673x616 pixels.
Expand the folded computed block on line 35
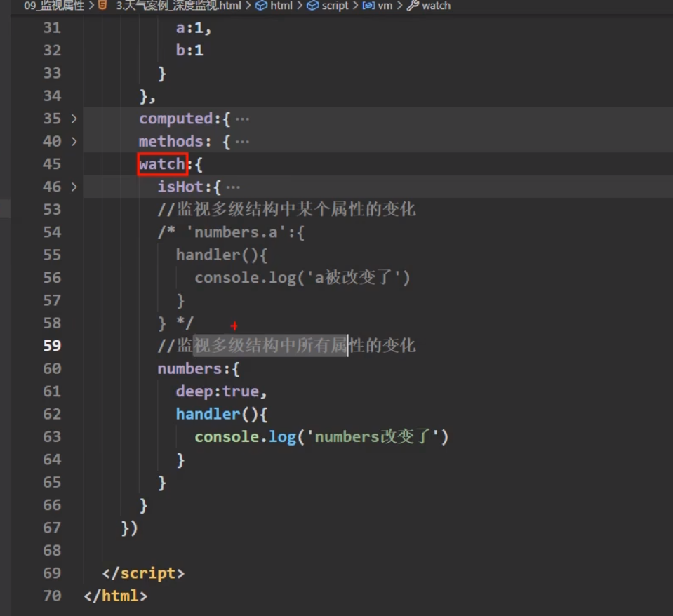(74, 119)
